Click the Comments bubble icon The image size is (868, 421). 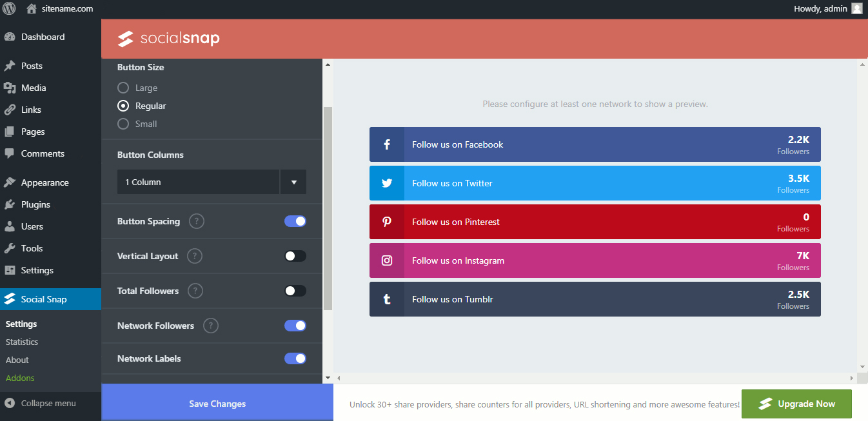click(x=10, y=153)
